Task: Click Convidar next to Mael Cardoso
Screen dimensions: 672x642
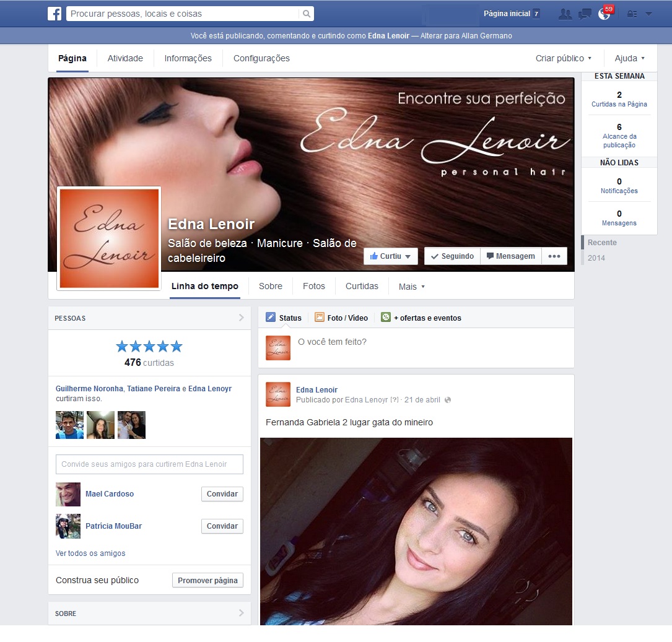Action: 222,494
